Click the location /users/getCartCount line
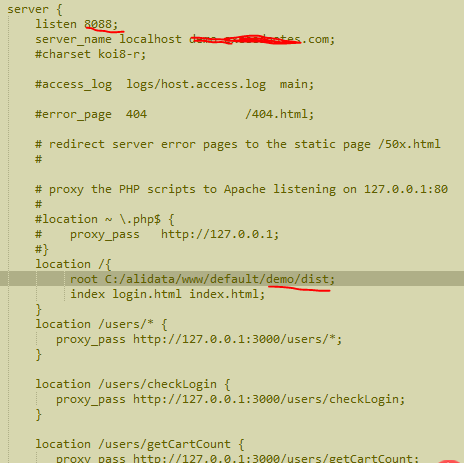This screenshot has height=463, width=464. pos(140,444)
